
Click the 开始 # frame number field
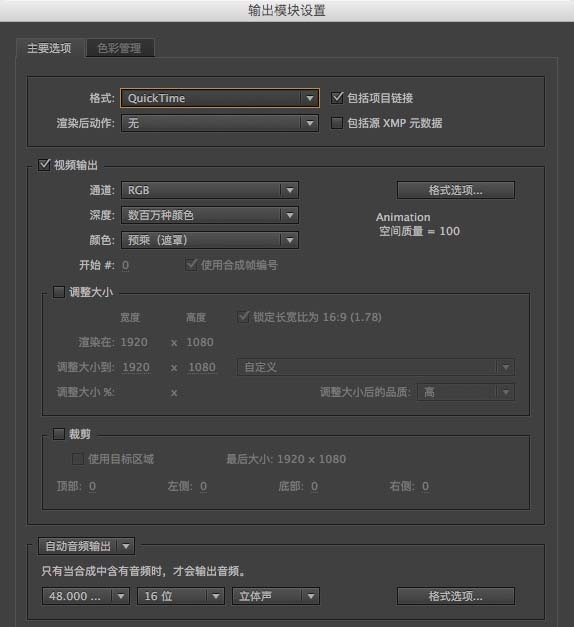pos(125,265)
